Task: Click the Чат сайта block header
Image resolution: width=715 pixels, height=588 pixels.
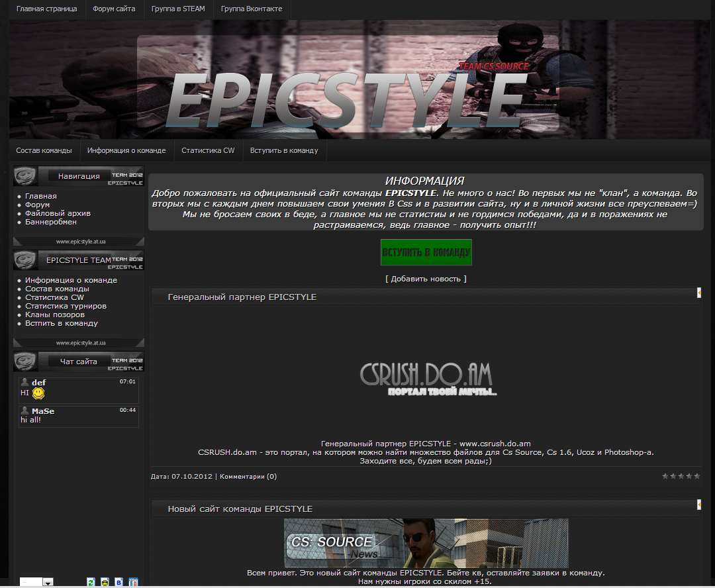Action: click(79, 362)
